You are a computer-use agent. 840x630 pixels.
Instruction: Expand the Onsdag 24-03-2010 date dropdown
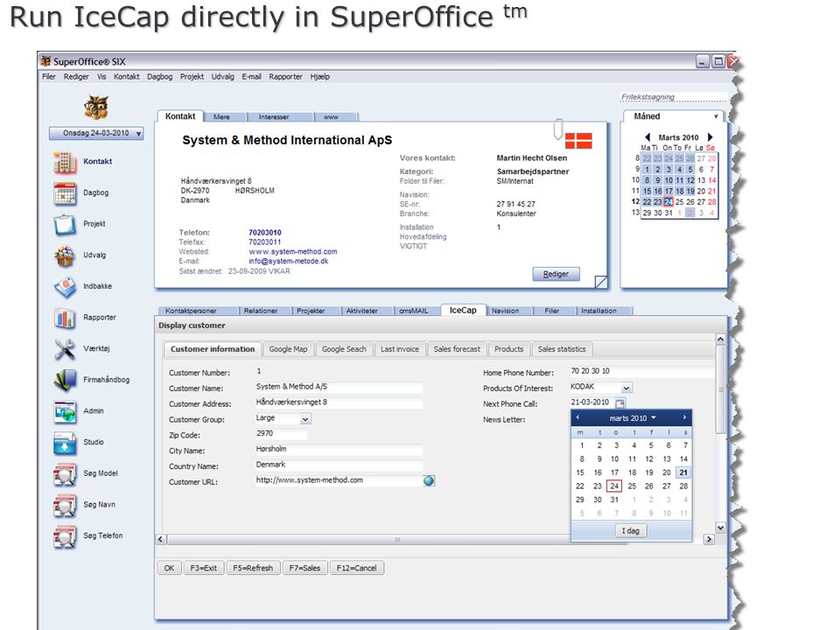click(x=139, y=133)
